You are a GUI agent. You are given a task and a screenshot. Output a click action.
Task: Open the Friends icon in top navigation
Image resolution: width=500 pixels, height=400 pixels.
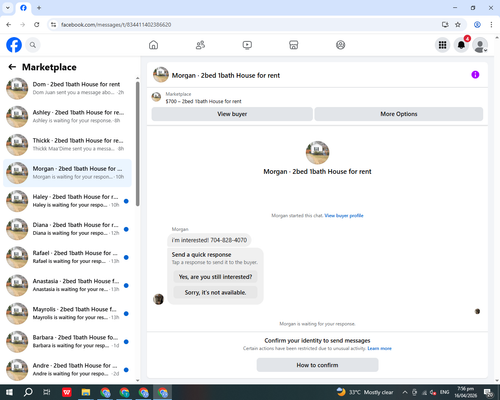200,45
